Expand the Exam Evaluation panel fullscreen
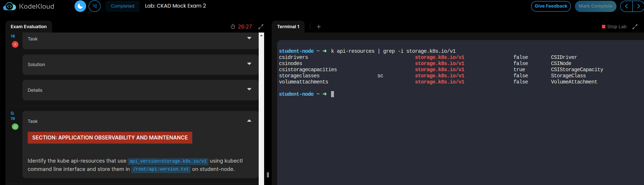Image resolution: width=644 pixels, height=185 pixels. pyautogui.click(x=261, y=27)
